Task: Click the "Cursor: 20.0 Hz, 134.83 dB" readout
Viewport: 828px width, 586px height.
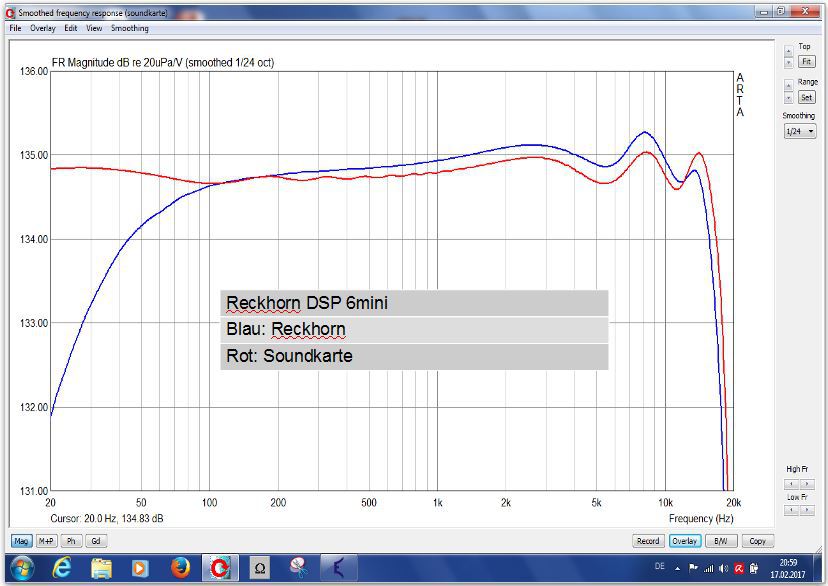Action: pyautogui.click(x=107, y=518)
